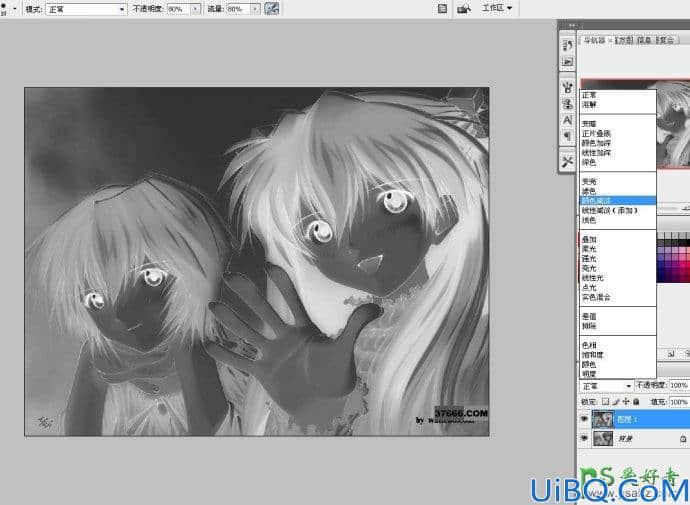Toggle lock all padlock icon
690x505 pixels.
click(x=636, y=402)
